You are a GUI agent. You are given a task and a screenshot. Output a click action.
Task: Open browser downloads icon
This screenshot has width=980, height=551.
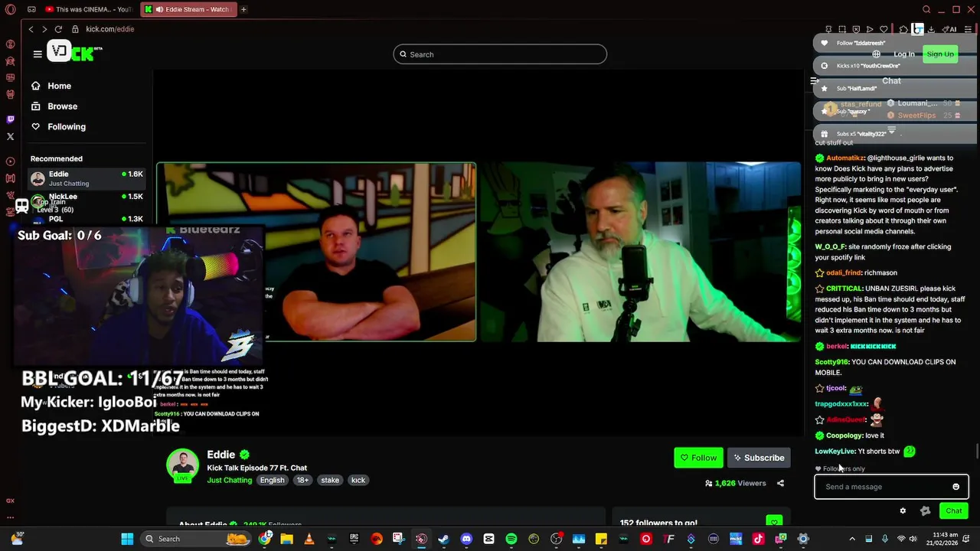pos(931,29)
